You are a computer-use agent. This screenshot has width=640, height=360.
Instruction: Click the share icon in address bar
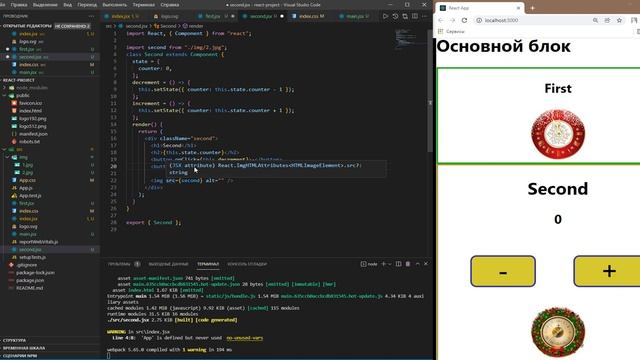[x=607, y=20]
